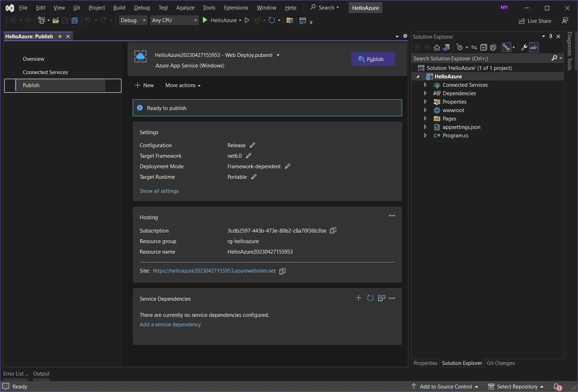
Task: Open feedback icon beside Live Share
Action: pos(565,20)
